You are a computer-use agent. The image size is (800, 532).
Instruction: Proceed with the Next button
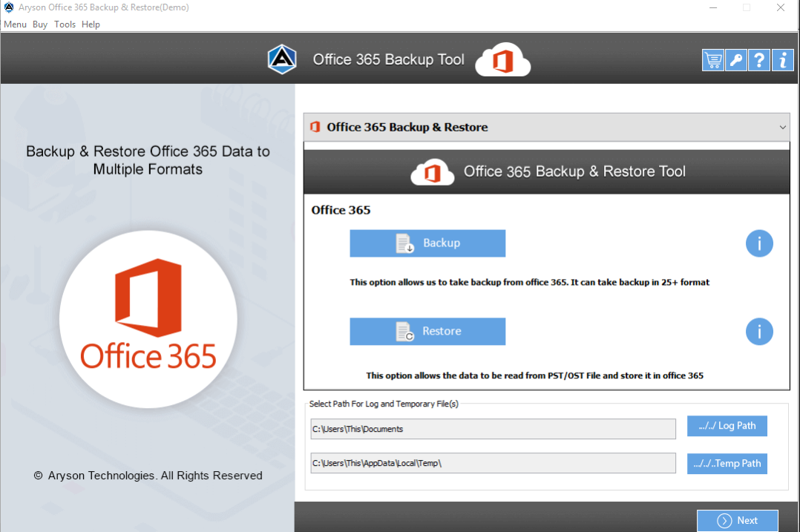click(x=737, y=521)
